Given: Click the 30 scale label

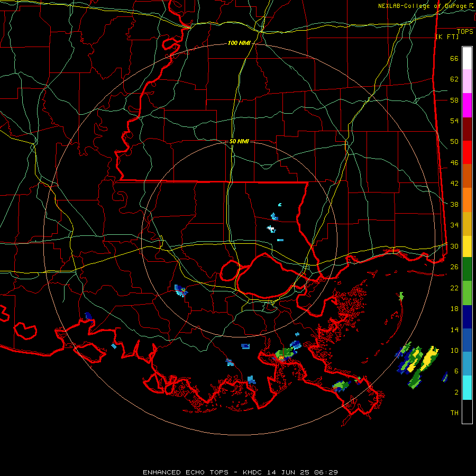Looking at the screenshot, I should (x=454, y=246).
